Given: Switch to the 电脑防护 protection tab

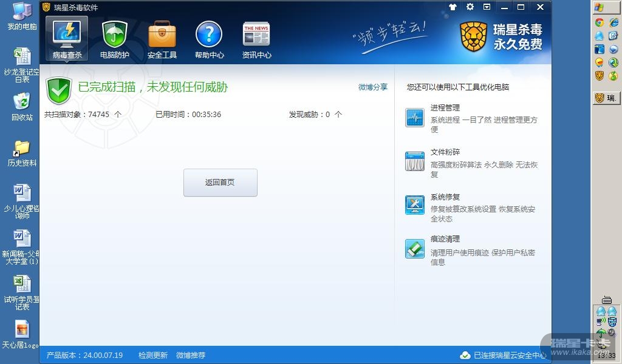Looking at the screenshot, I should coord(114,39).
